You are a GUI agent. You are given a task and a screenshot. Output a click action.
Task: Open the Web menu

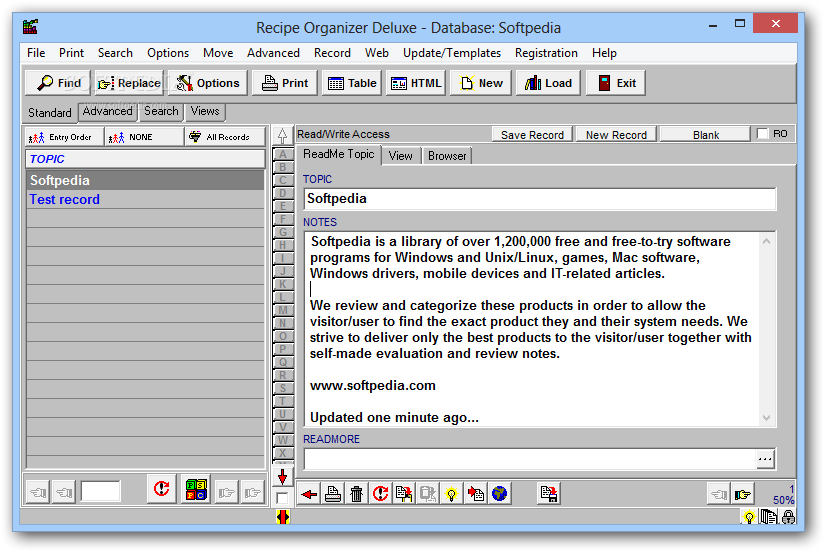377,53
